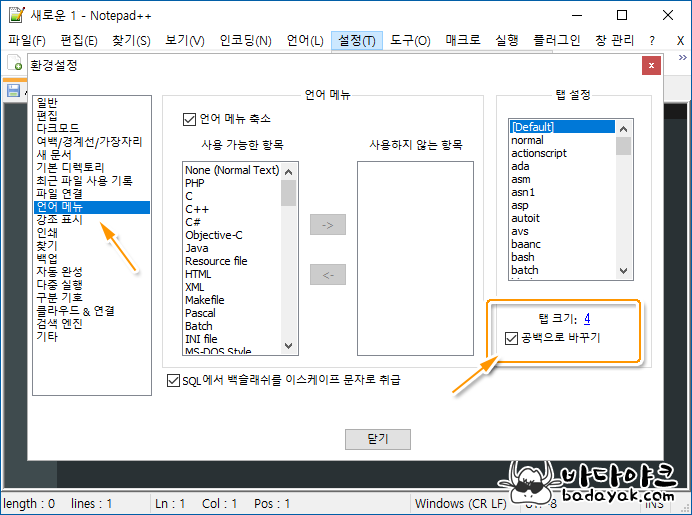Select 검색 엔진 category
Image resolution: width=692 pixels, height=515 pixels.
coord(92,324)
